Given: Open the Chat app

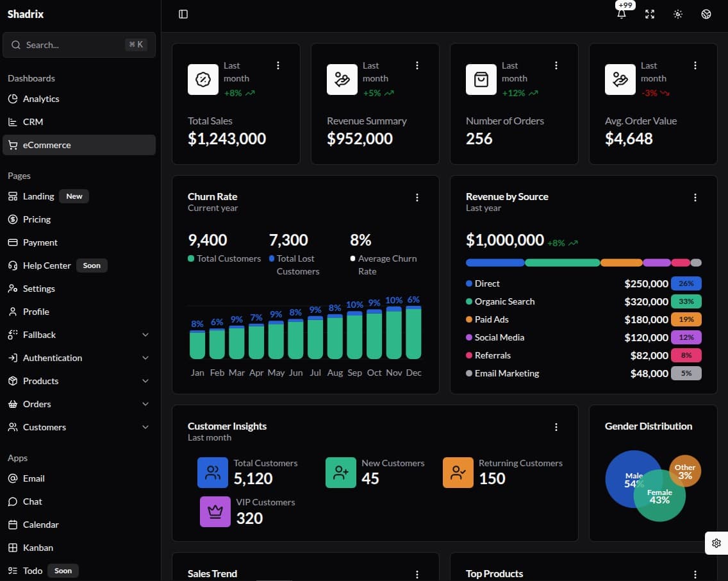Looking at the screenshot, I should coord(79,501).
